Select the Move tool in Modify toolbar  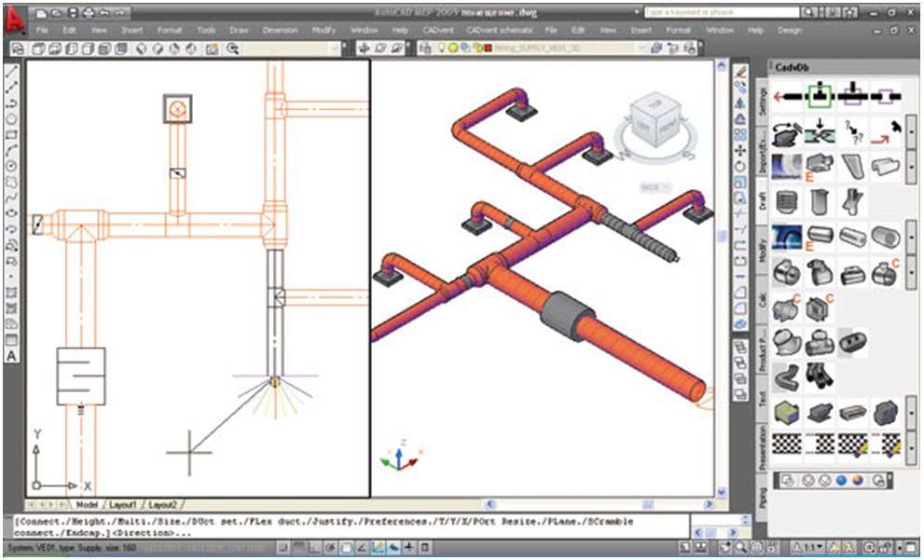coord(740,150)
